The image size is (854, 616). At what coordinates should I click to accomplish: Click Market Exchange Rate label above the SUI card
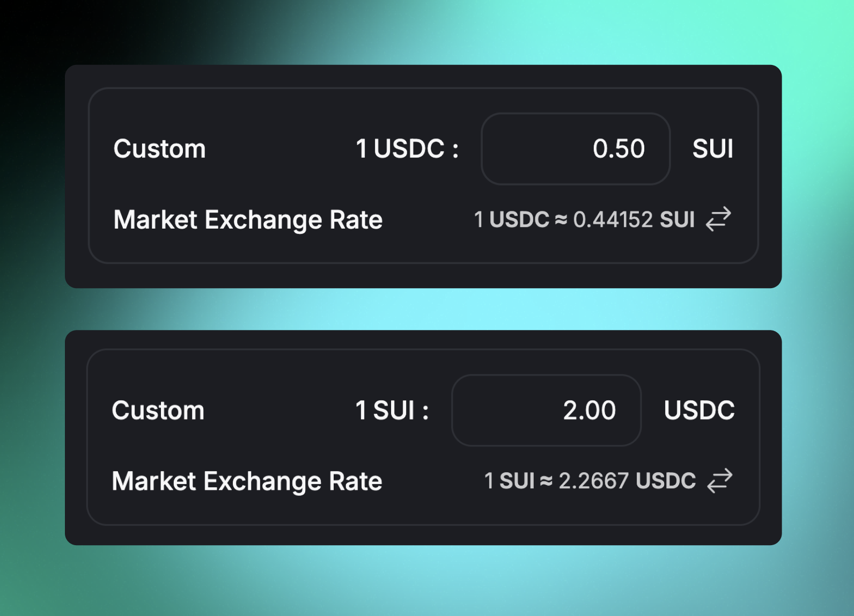[x=248, y=219]
